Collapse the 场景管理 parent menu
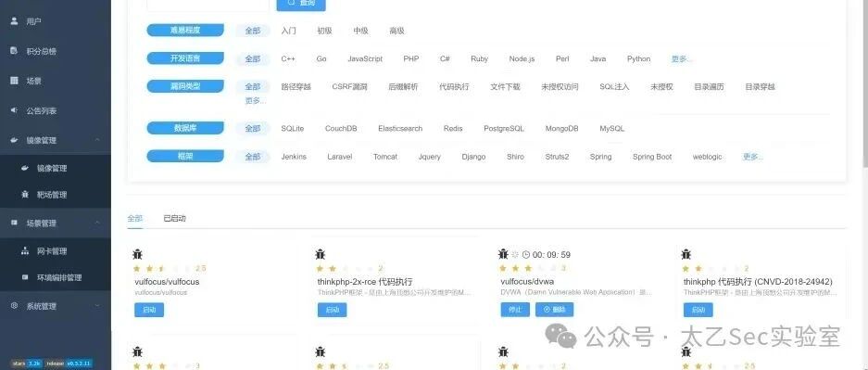The width and height of the screenshot is (868, 370). click(x=56, y=223)
